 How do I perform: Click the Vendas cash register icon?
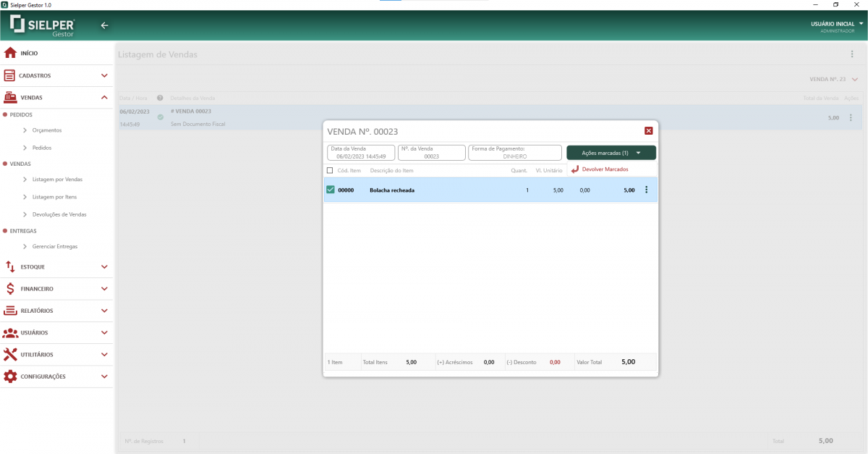tap(10, 97)
